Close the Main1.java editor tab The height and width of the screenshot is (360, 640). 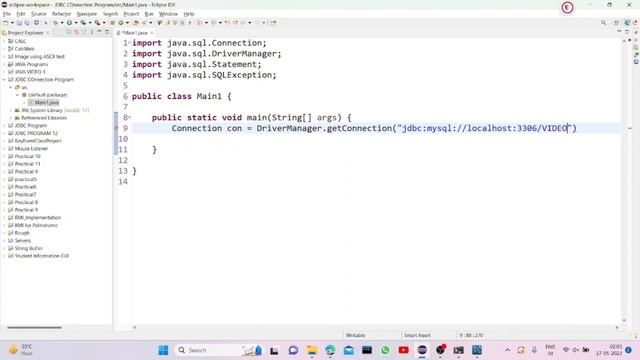[152, 33]
